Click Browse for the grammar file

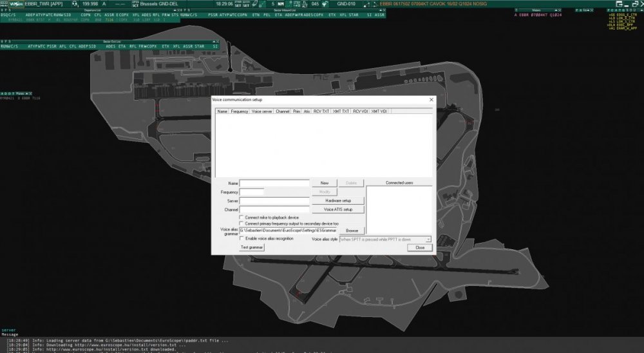352,230
